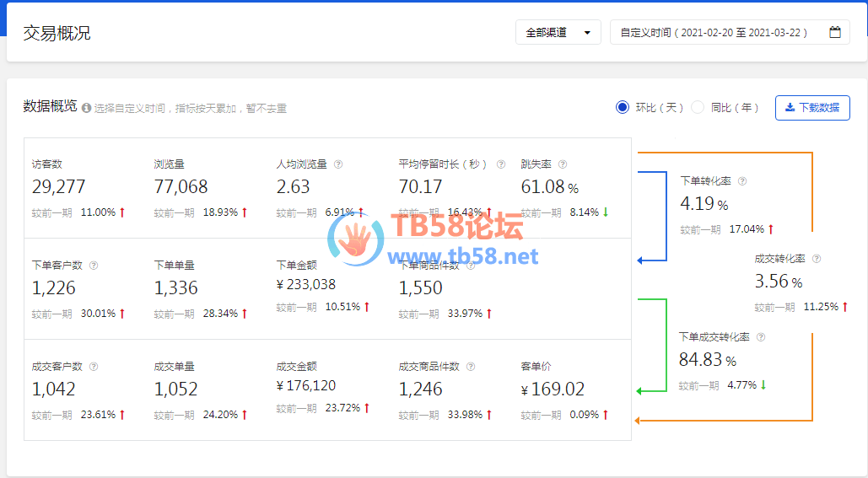Viewport: 868px width, 478px height.
Task: Click help icon next to 下单客户数
Action: coord(94,266)
